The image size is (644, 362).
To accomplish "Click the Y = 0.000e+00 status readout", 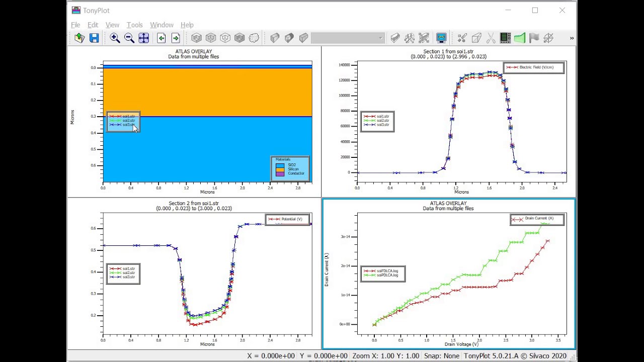I will [324, 356].
